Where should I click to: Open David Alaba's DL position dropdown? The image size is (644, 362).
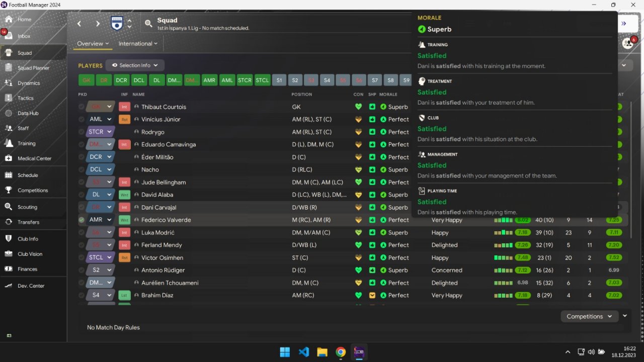[100, 195]
